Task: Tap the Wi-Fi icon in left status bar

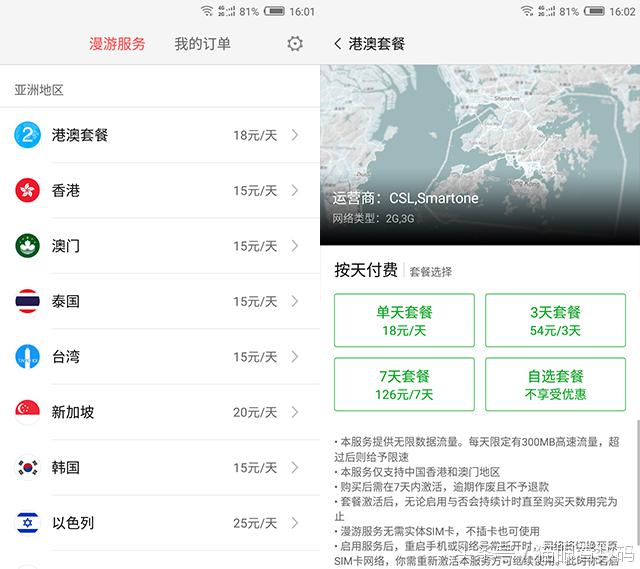Action: [x=207, y=11]
